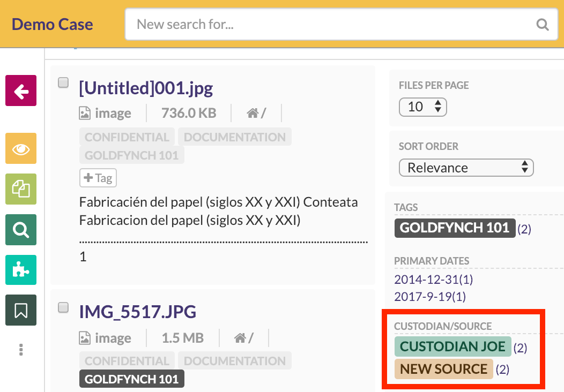The image size is (564, 392).
Task: Click dark GOLDFYNCH 101 tag on IMG_5517.JPG
Action: [x=132, y=379]
